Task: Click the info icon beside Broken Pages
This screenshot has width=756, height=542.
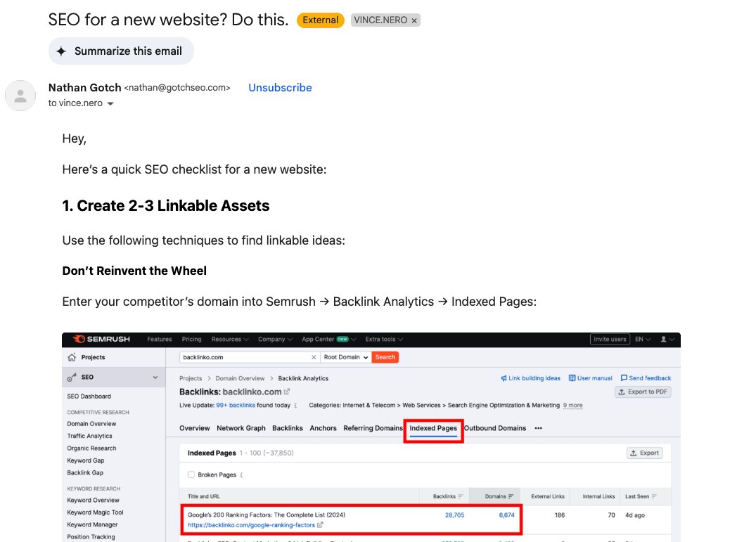Action: point(241,475)
